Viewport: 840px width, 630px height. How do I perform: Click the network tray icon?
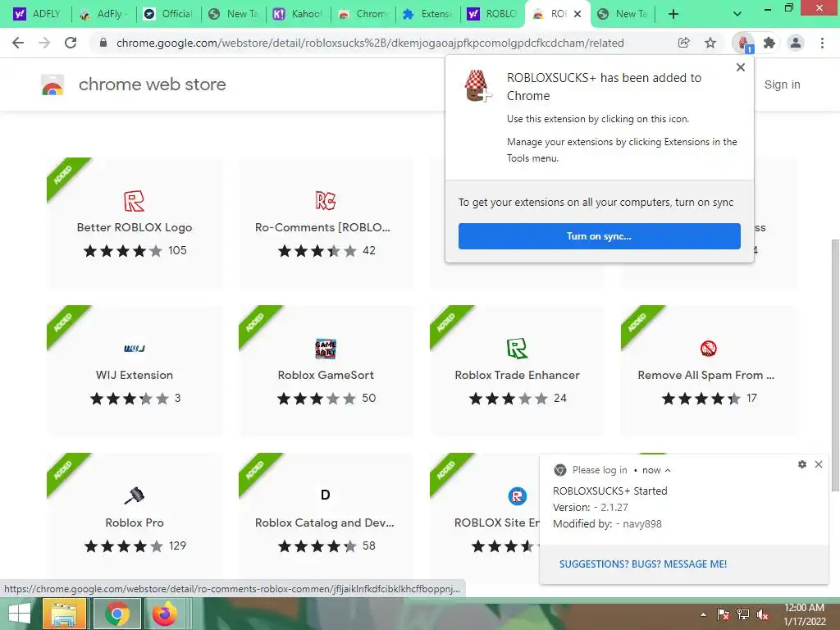(743, 614)
